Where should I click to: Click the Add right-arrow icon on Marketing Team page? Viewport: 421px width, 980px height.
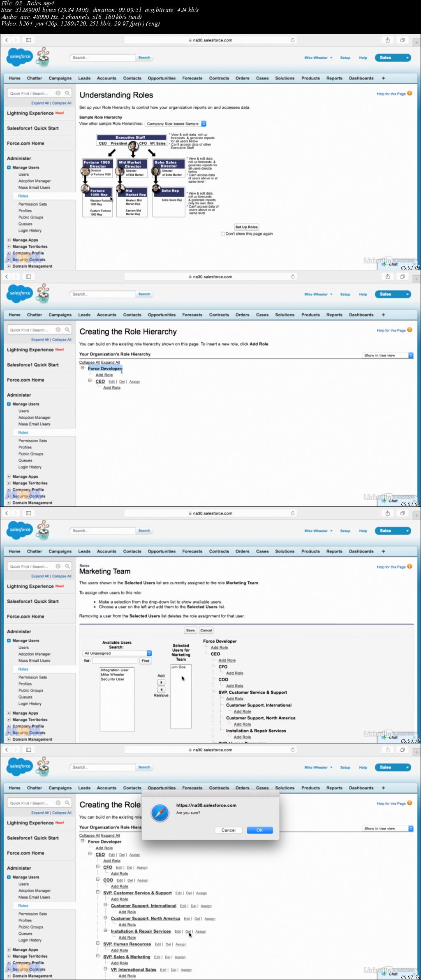[161, 683]
